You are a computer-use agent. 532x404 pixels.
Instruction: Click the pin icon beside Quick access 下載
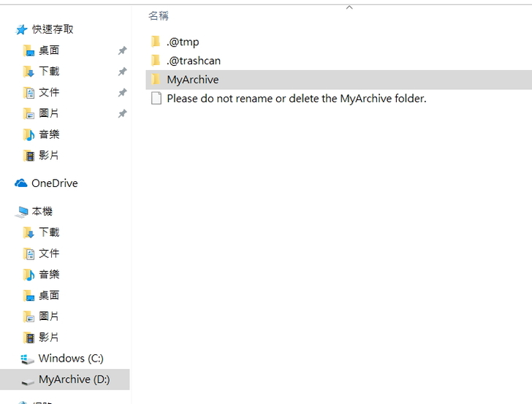122,72
